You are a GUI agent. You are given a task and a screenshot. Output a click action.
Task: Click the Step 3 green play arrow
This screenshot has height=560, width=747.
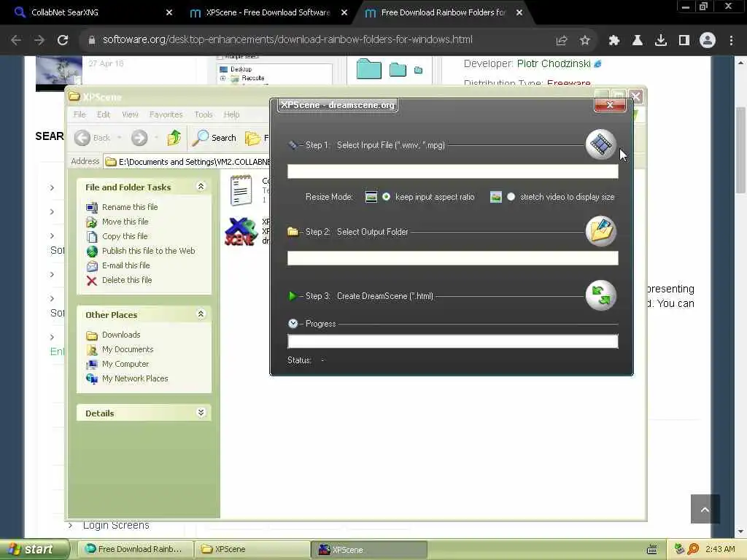(292, 296)
